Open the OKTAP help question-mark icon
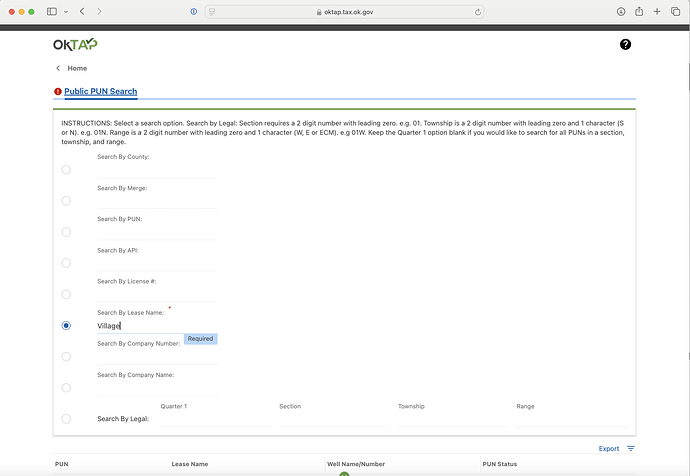Viewport: 690px width, 476px height. click(x=625, y=44)
